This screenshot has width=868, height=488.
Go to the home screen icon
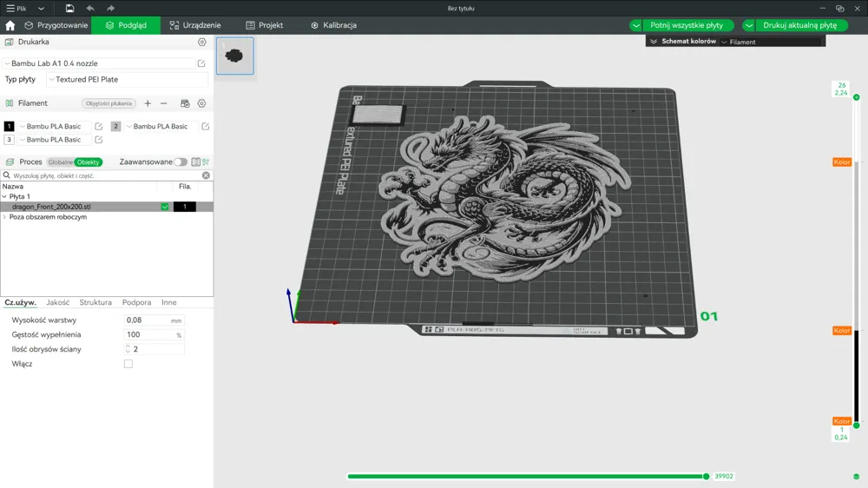[10, 25]
